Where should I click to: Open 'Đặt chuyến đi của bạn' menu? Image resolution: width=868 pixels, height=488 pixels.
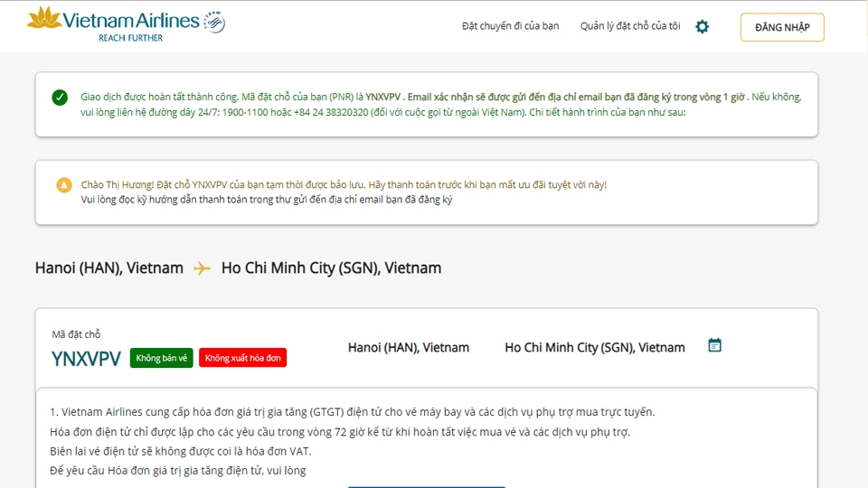510,26
